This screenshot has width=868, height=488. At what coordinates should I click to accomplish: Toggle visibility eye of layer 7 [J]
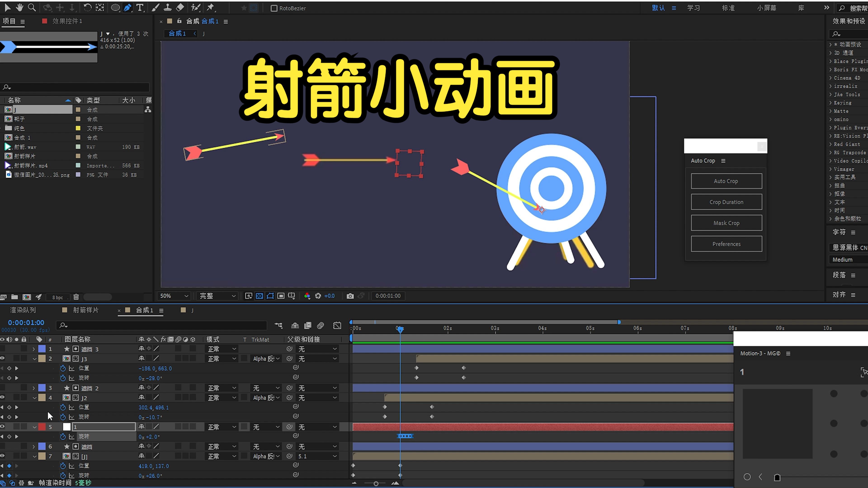click(2, 456)
